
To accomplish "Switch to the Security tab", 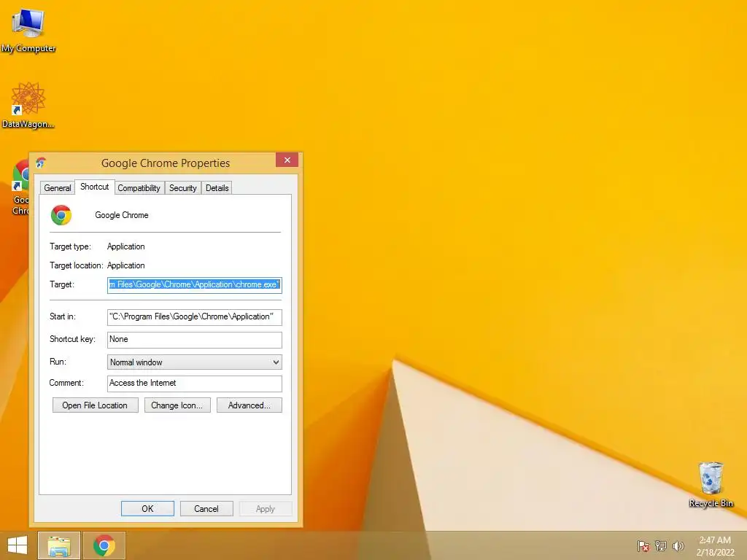I will (183, 188).
